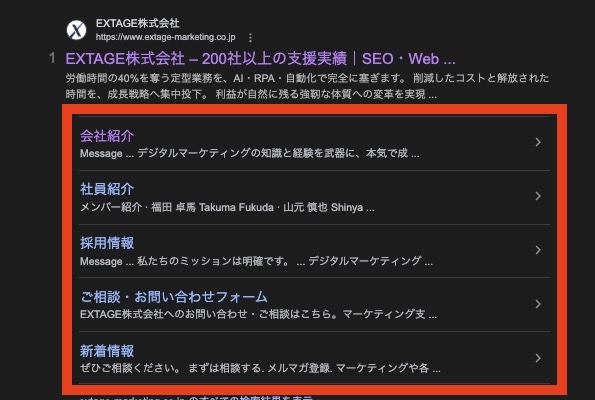Open the ご相談・お問い合わせフォーム sitelink
595x400 pixels.
[x=174, y=297]
